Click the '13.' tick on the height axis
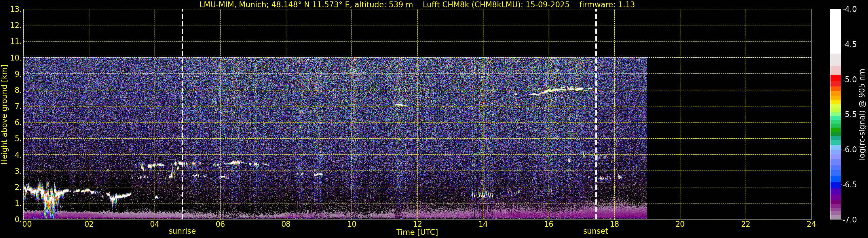Viewport: 868px width, 238px height. coord(16,9)
